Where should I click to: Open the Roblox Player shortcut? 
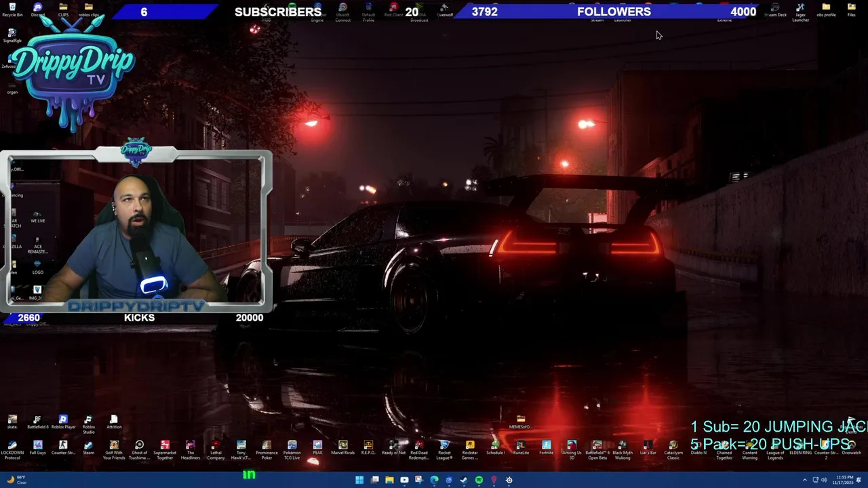click(63, 422)
